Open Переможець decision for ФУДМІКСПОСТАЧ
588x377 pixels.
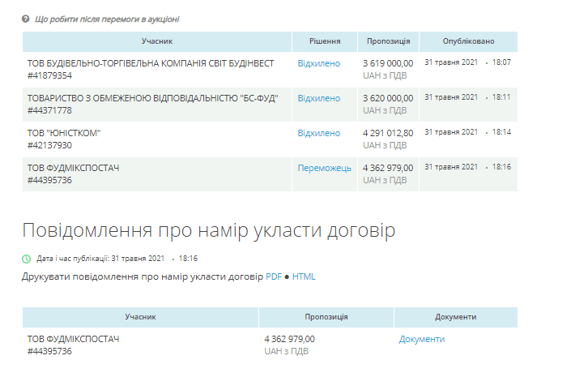click(325, 168)
